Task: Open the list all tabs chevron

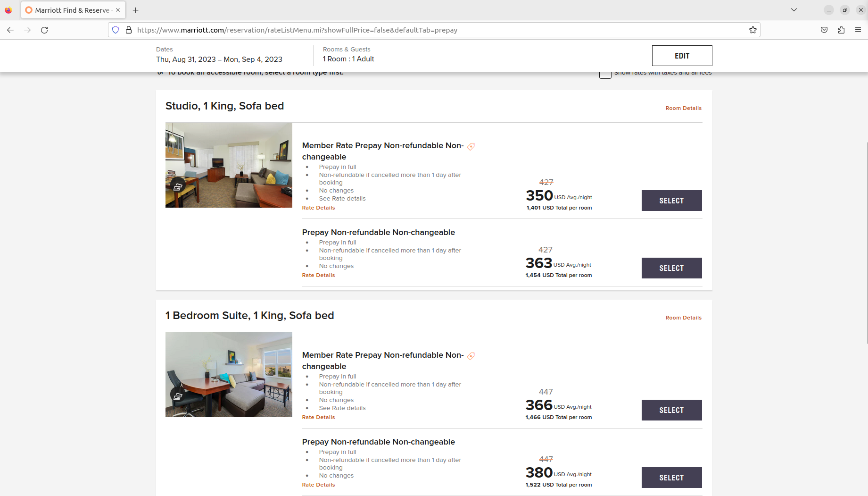Action: [x=794, y=9]
